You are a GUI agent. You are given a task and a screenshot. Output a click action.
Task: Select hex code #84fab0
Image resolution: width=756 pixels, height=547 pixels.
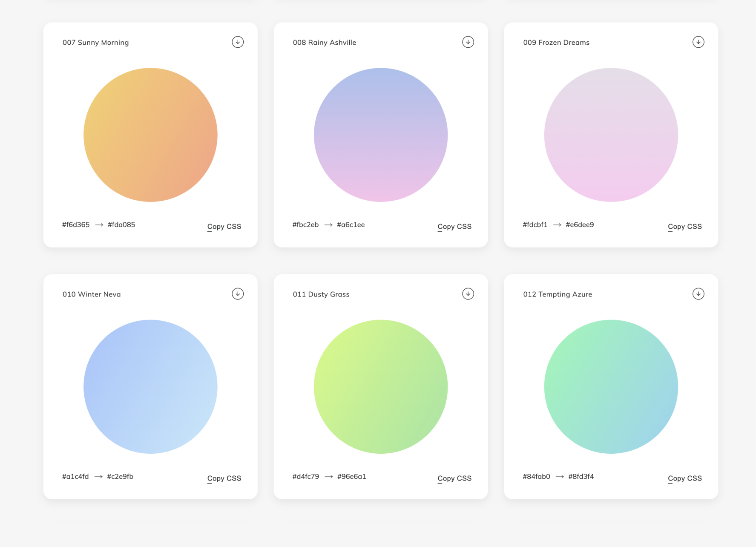(536, 476)
